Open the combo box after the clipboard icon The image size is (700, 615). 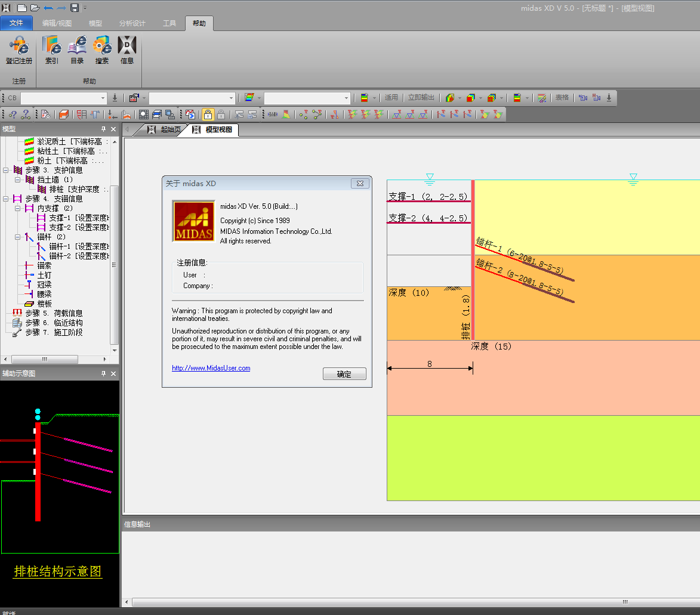[231, 98]
